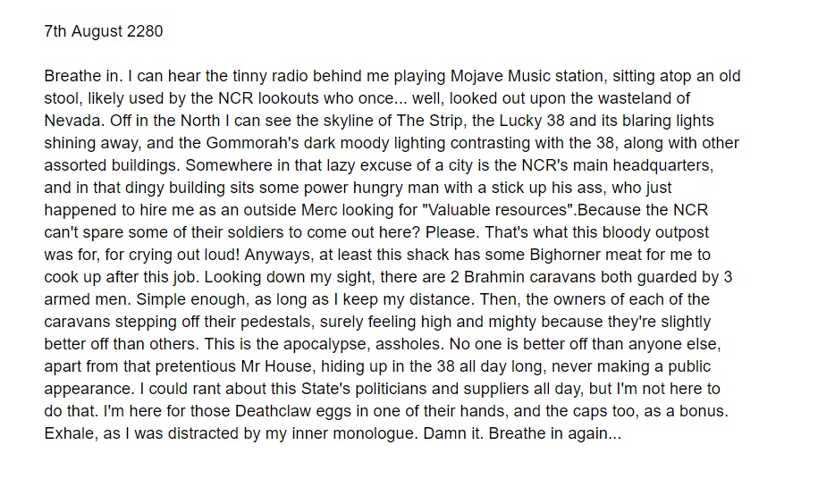Screen dimensions: 818x504
Task: Click the words "Brahmin caravans"
Action: tap(529, 277)
